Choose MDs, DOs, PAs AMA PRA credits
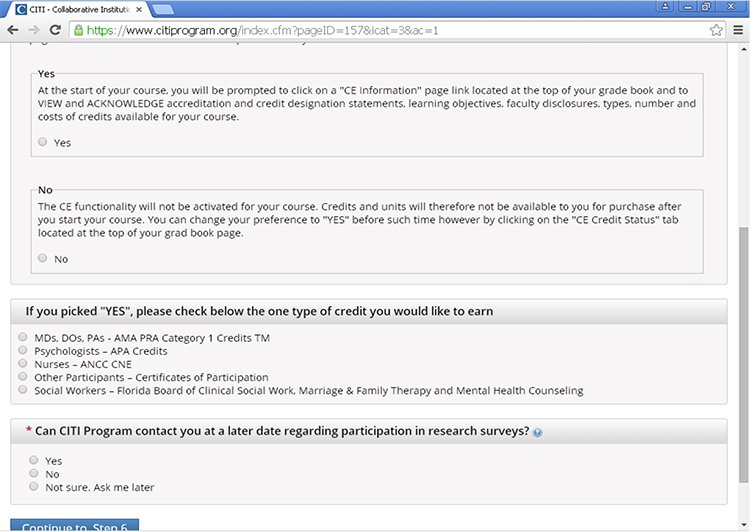750x532 pixels. point(22,337)
